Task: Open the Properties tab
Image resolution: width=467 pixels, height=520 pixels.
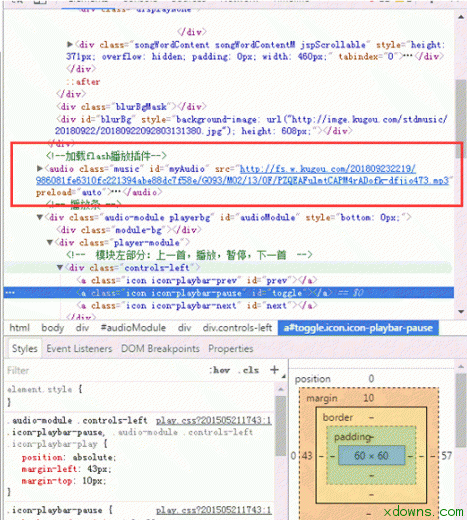Action: coord(231,349)
